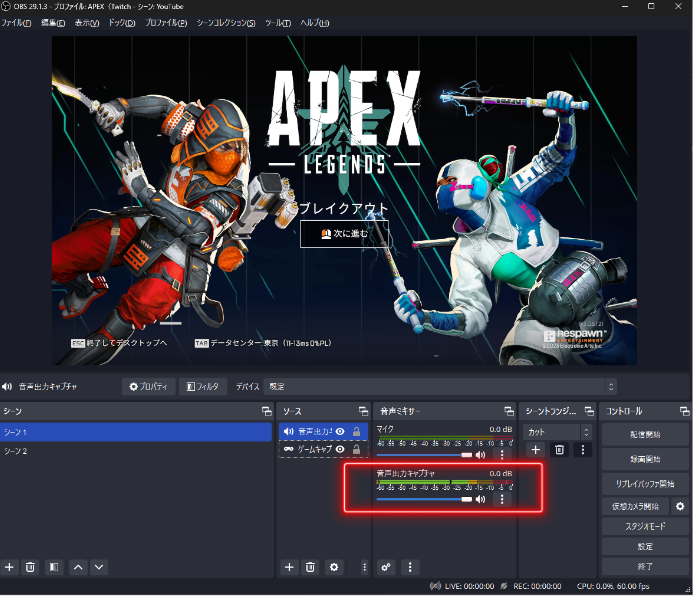The width and height of the screenshot is (693, 596).
Task: Open scene filters from the scenes toolbar icon
Action: (54, 567)
